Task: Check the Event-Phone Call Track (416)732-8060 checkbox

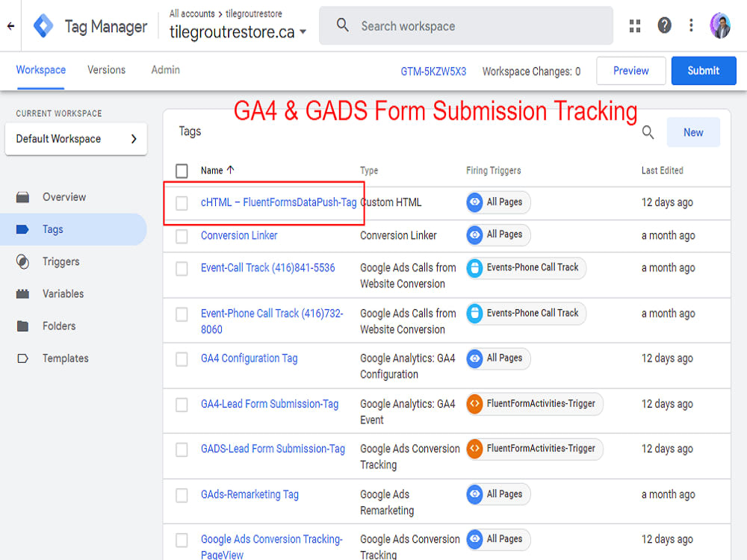Action: (182, 314)
